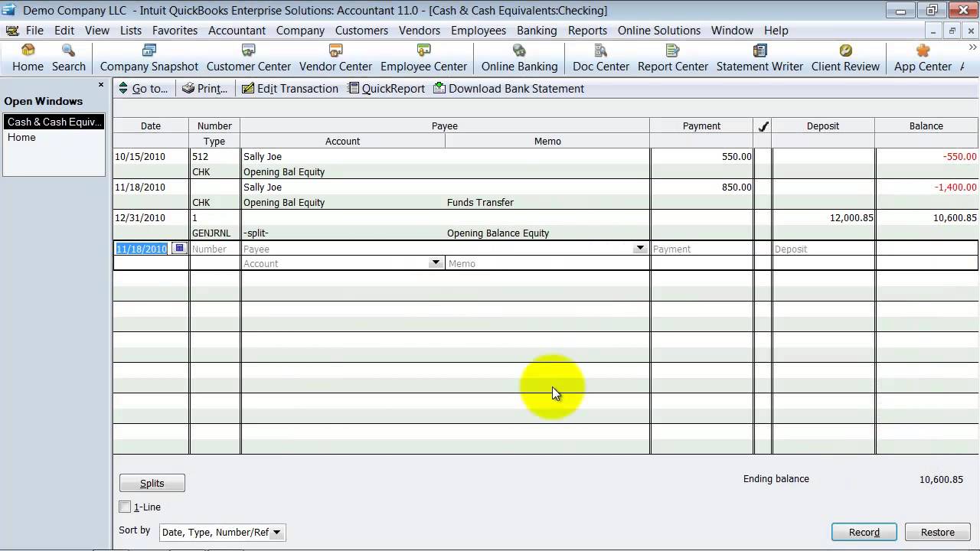Viewport: 980px width, 551px height.
Task: Click the Balance column header
Action: [926, 126]
